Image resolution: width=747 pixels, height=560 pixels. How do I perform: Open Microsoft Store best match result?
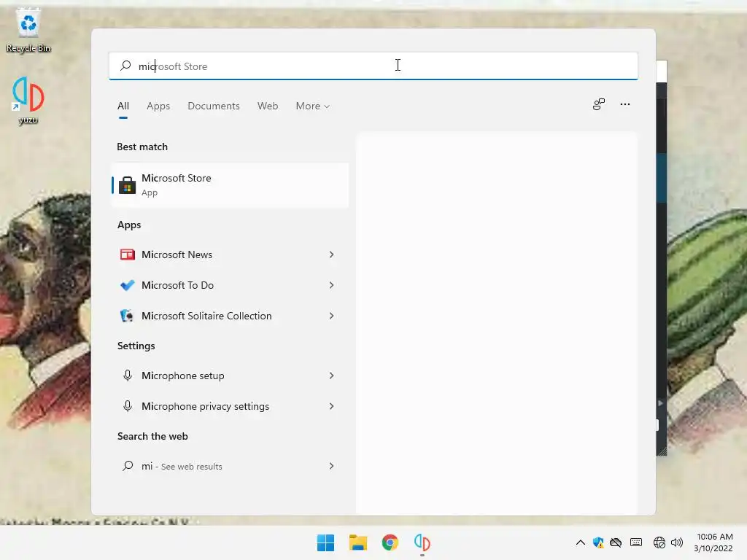pyautogui.click(x=230, y=184)
